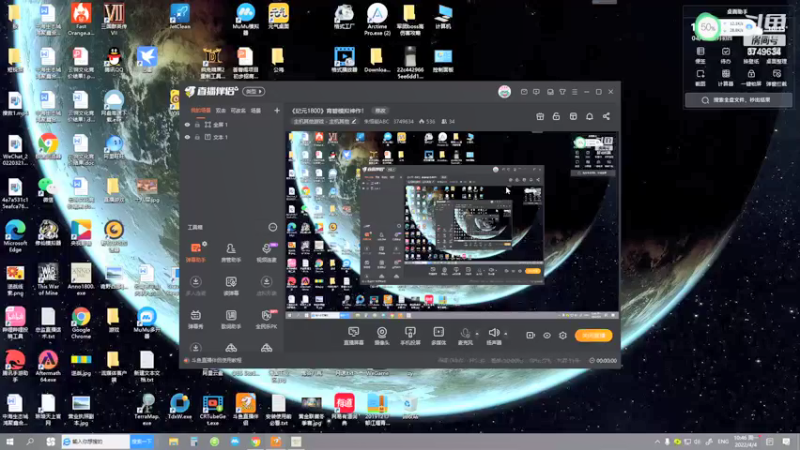
Task: Expand microphone volume arrow
Action: (x=477, y=334)
